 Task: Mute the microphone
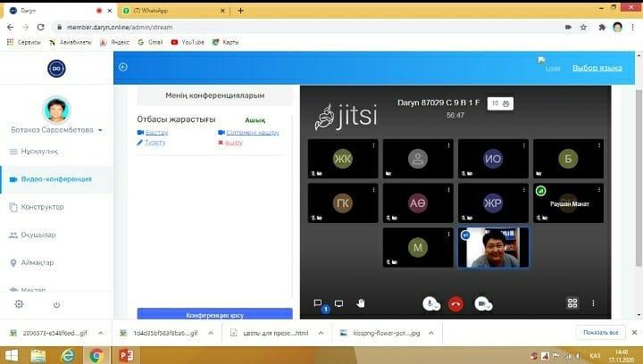(x=430, y=303)
